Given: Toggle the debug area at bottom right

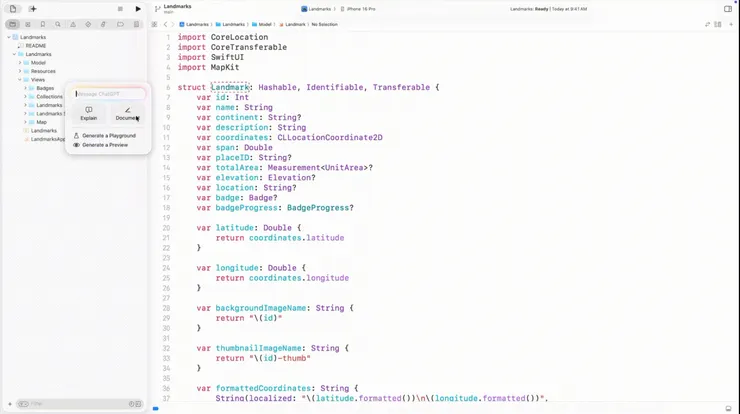Looking at the screenshot, I should [729, 408].
